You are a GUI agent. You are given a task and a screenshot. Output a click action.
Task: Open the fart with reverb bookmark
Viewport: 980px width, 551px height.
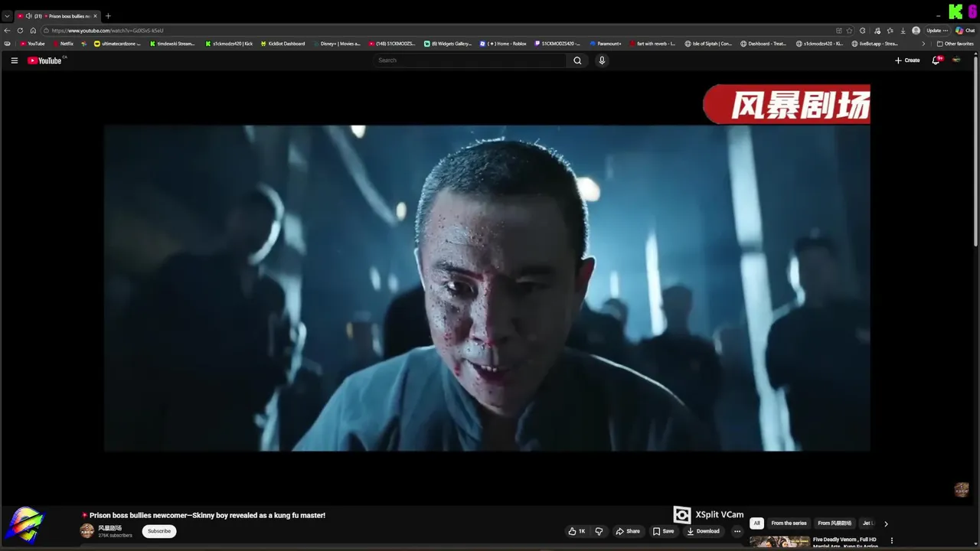pyautogui.click(x=652, y=44)
